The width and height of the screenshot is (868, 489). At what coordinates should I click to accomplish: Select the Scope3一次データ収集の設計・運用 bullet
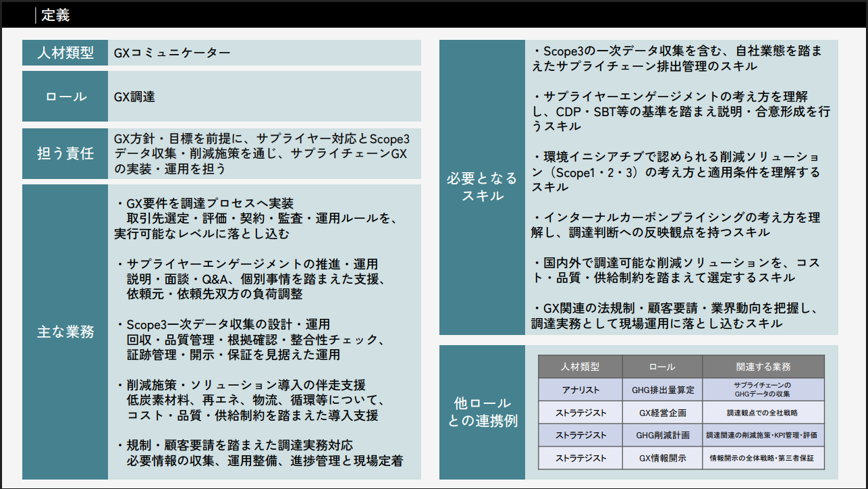(x=228, y=324)
